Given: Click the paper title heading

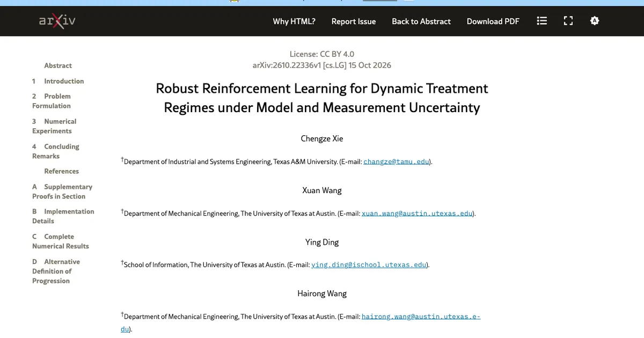Looking at the screenshot, I should (322, 98).
